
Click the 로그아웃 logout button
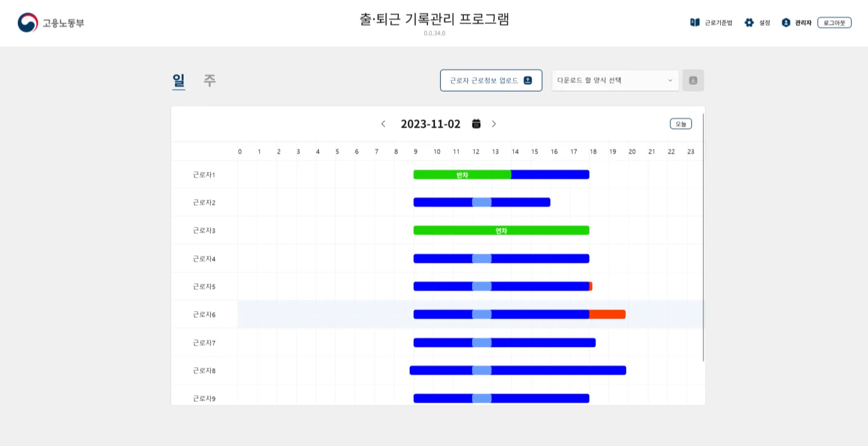click(834, 21)
